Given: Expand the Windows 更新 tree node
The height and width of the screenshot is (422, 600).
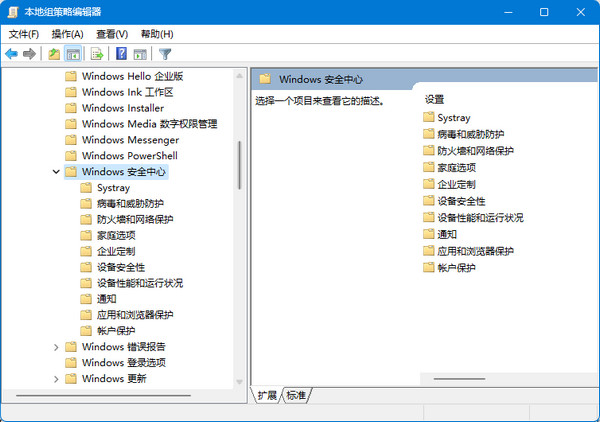Looking at the screenshot, I should pyautogui.click(x=56, y=379).
